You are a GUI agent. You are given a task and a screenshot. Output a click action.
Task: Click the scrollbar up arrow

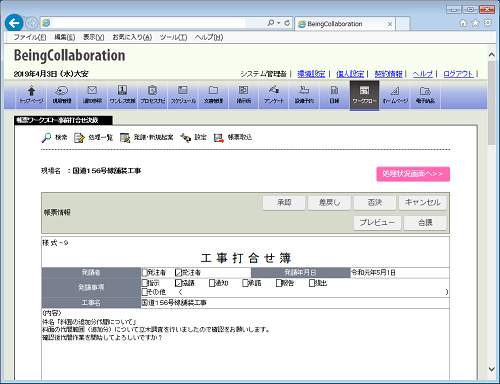coord(491,55)
